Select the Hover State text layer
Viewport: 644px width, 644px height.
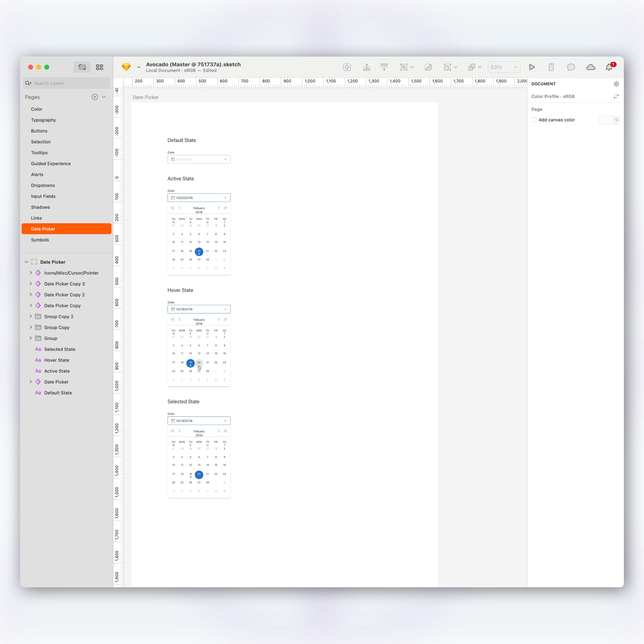(57, 360)
